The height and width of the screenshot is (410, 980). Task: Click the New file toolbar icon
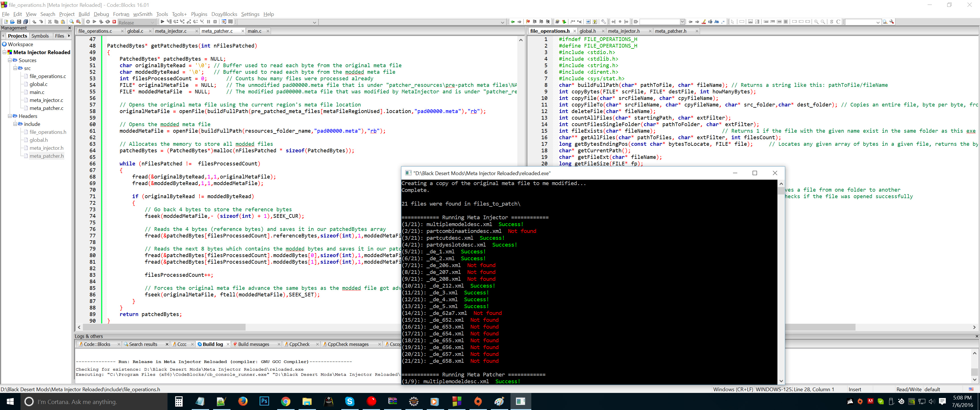(x=6, y=22)
